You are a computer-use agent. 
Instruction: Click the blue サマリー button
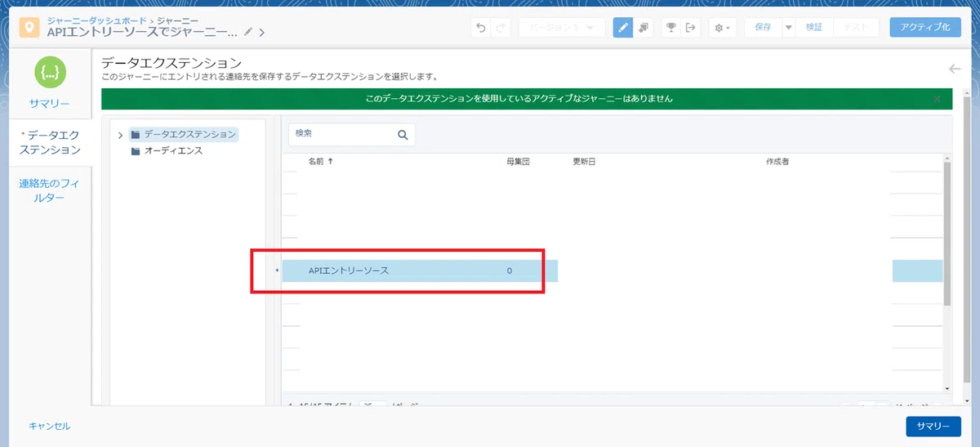933,427
